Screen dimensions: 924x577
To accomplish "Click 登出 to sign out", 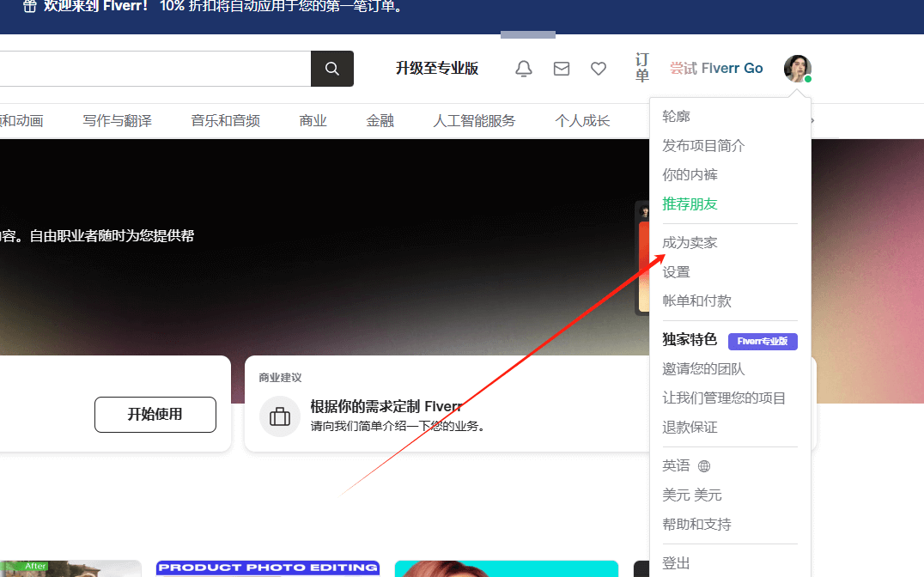I will 676,563.
